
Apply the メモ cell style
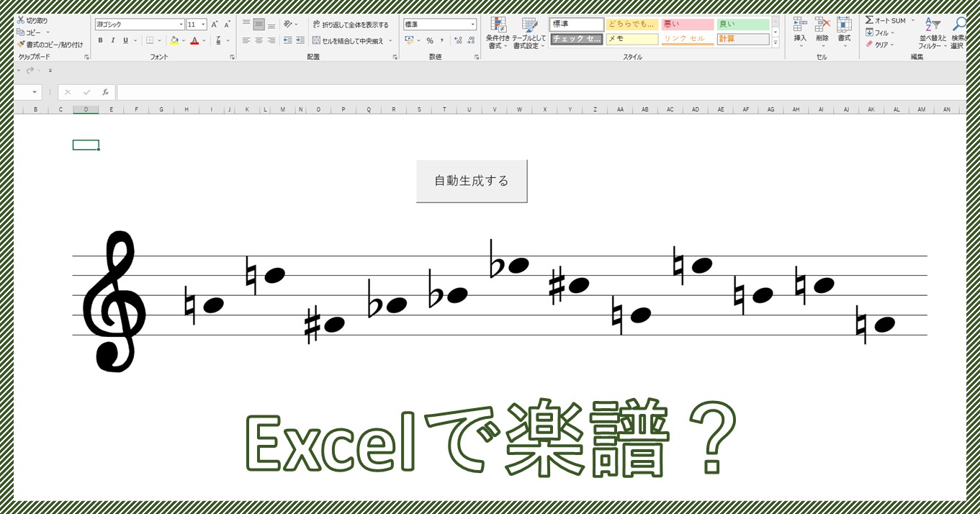(x=632, y=39)
